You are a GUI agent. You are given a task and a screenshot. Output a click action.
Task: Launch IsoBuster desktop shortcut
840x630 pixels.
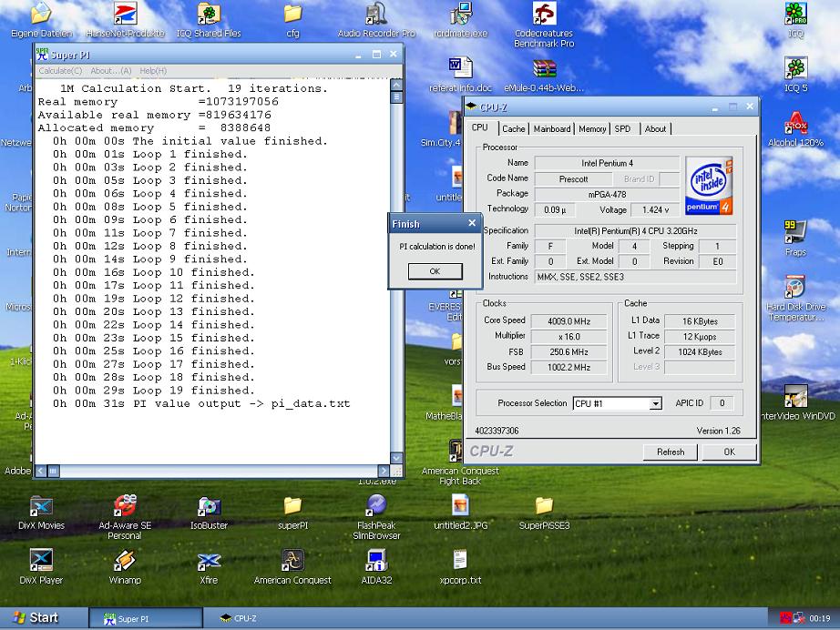coord(209,512)
